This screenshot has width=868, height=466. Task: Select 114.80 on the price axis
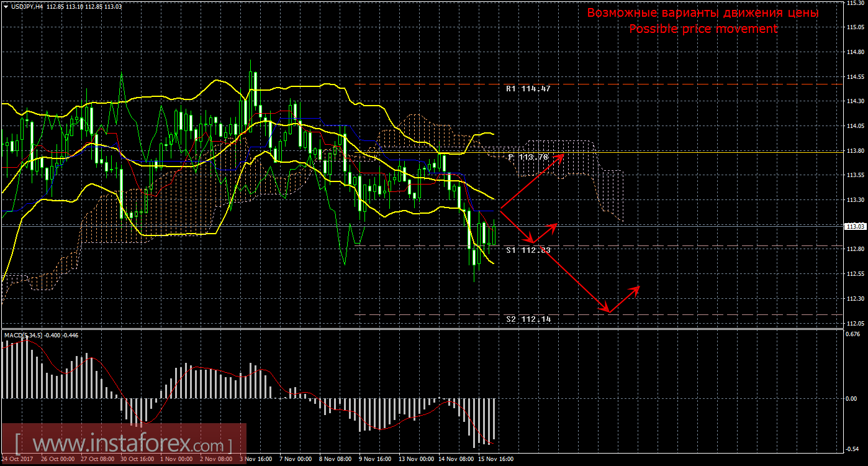855,52
